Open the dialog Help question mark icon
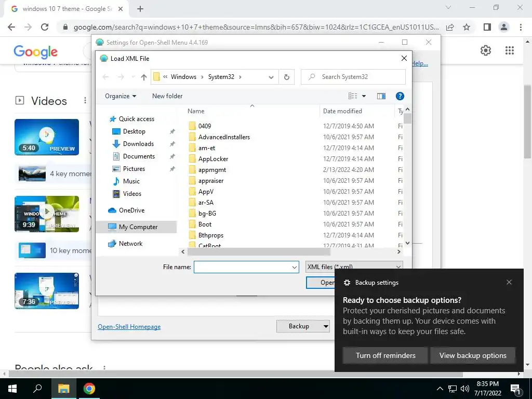532x399 pixels. [400, 96]
